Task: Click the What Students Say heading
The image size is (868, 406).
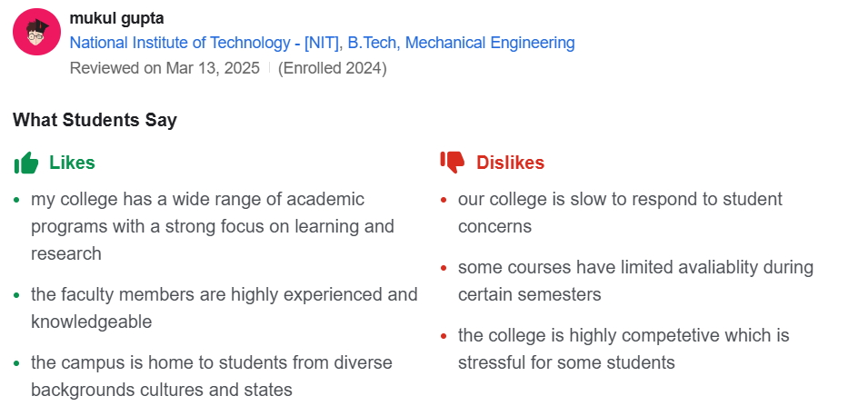Action: click(95, 120)
